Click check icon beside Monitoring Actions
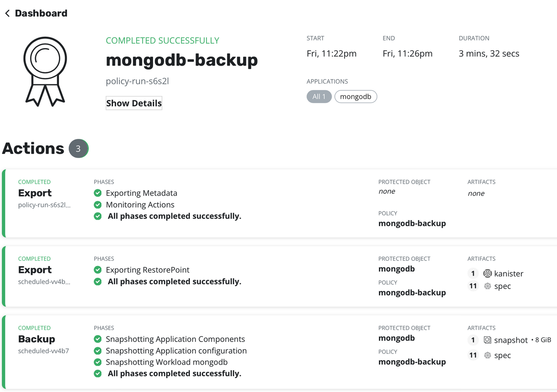Image resolution: width=557 pixels, height=392 pixels. click(x=98, y=205)
